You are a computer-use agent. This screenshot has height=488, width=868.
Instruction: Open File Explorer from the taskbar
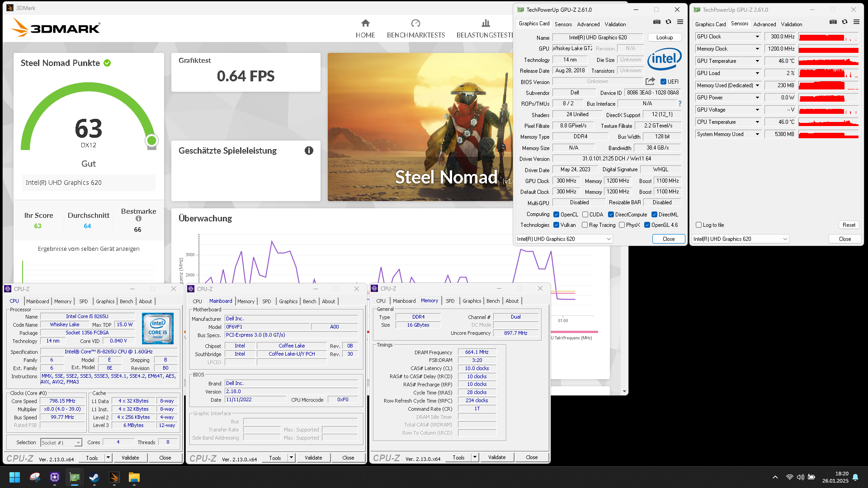coord(134,477)
